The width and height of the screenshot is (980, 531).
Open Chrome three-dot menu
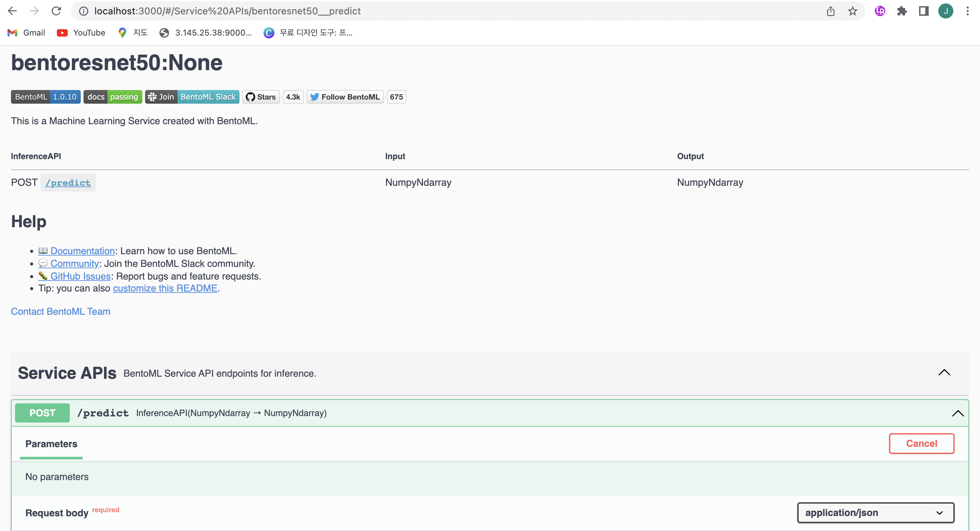coord(967,11)
